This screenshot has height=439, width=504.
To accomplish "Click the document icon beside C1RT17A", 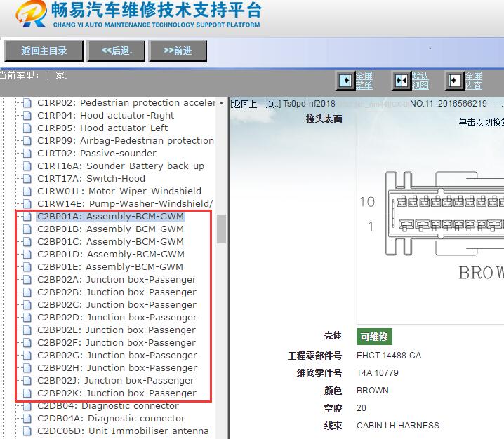I will [27, 179].
